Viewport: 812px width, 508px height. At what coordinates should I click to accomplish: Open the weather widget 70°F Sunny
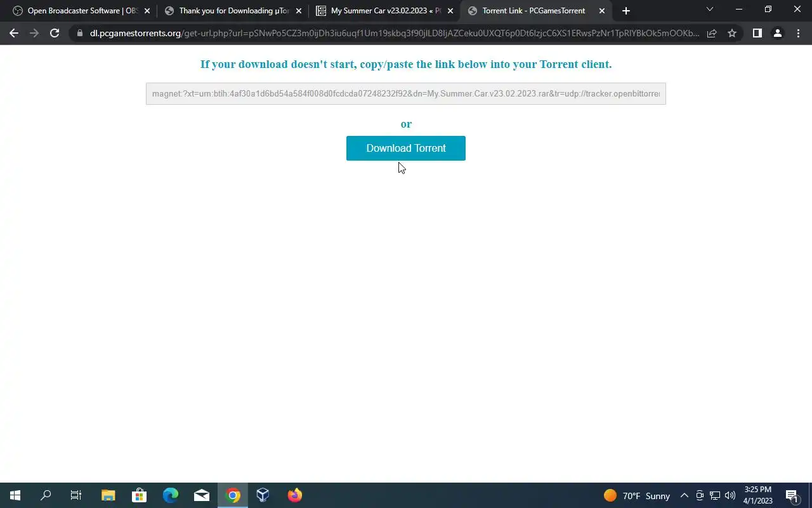tap(637, 496)
